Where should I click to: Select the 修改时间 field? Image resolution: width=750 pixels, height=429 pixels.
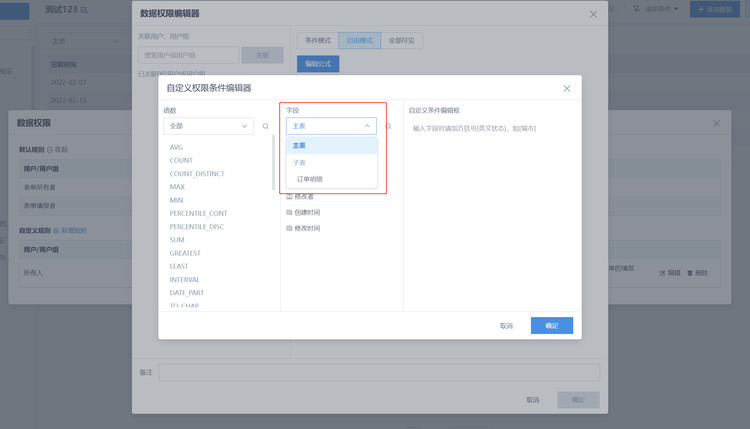click(306, 228)
